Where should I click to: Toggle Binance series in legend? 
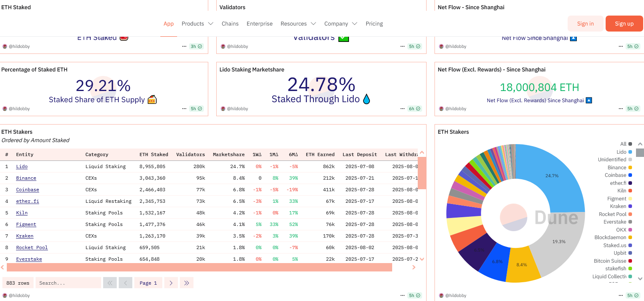(620, 167)
